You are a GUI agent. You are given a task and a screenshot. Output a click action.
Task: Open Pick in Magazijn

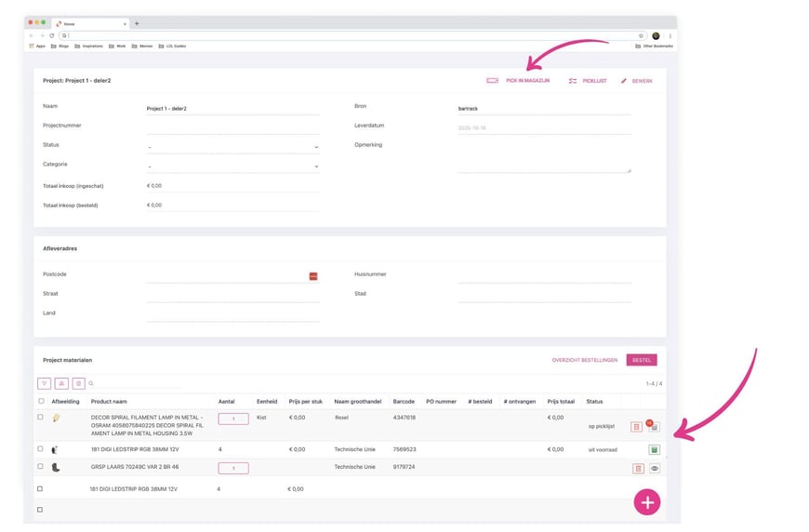pos(519,81)
